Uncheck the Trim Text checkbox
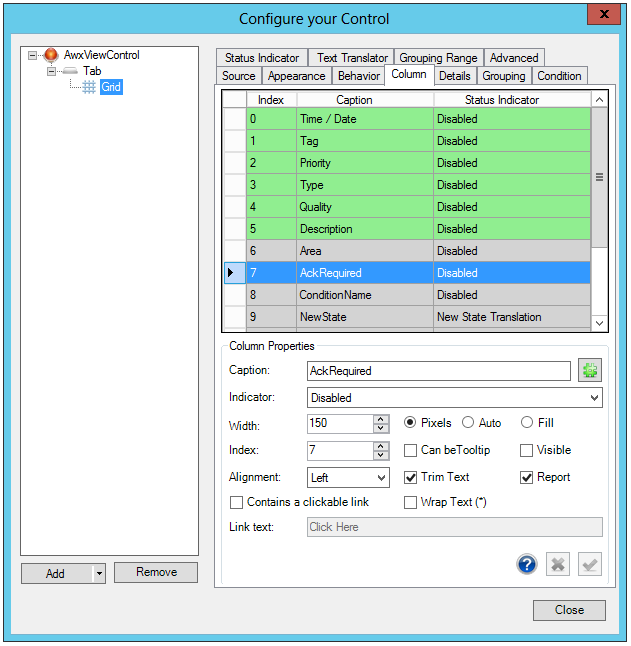 411,478
